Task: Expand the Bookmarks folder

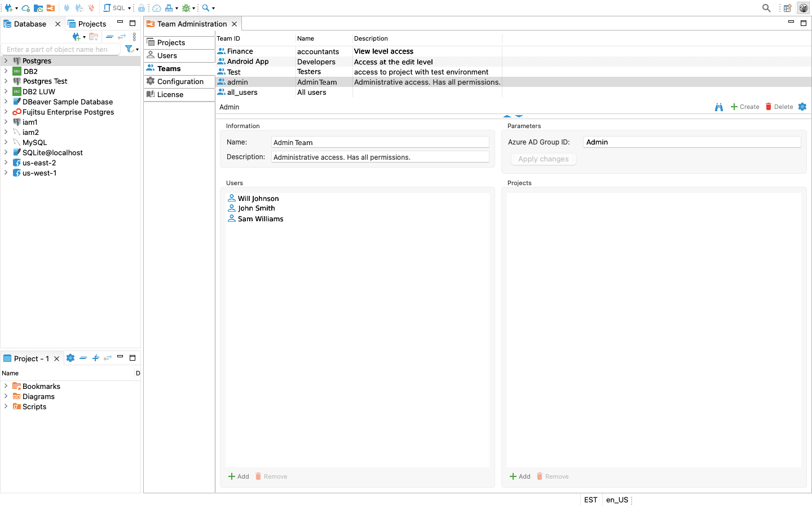Action: [x=6, y=386]
